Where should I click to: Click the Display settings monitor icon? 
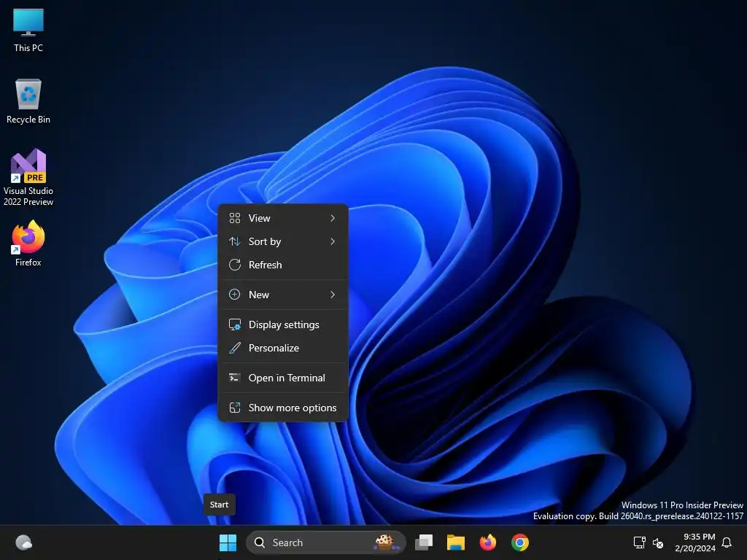[234, 324]
